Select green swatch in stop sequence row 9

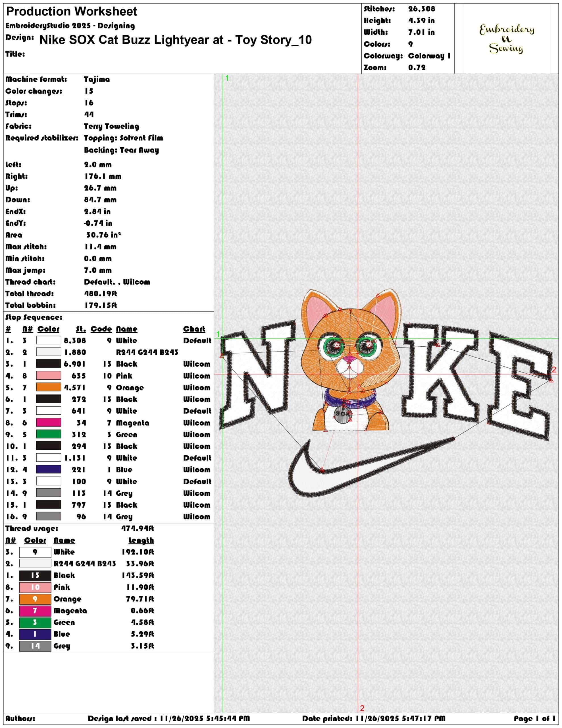point(49,434)
